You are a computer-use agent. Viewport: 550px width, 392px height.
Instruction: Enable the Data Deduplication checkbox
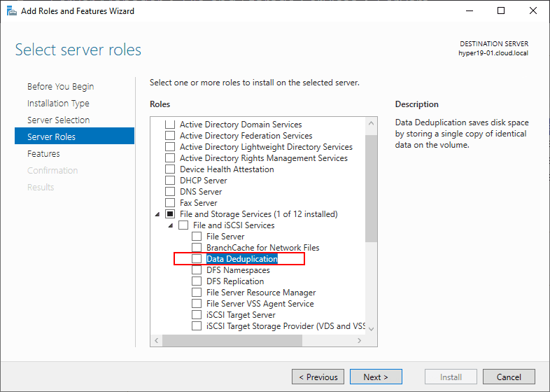click(197, 259)
